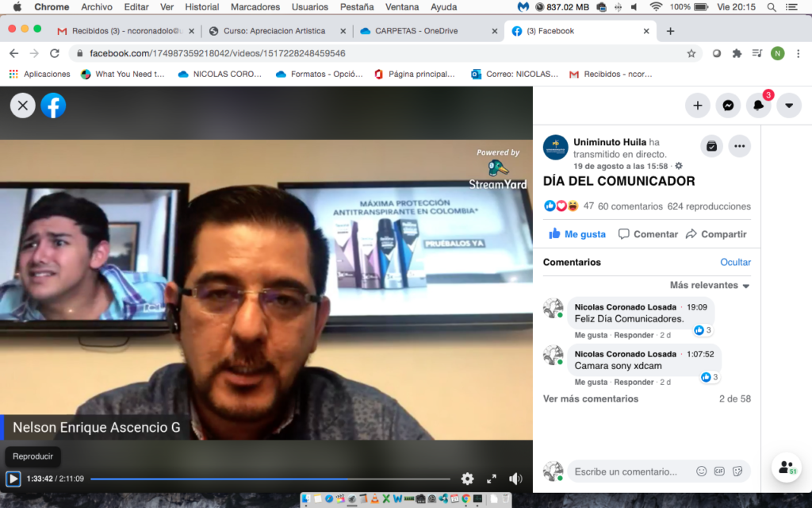Insert an emoji in the comment box
This screenshot has height=508, width=812.
(x=701, y=471)
